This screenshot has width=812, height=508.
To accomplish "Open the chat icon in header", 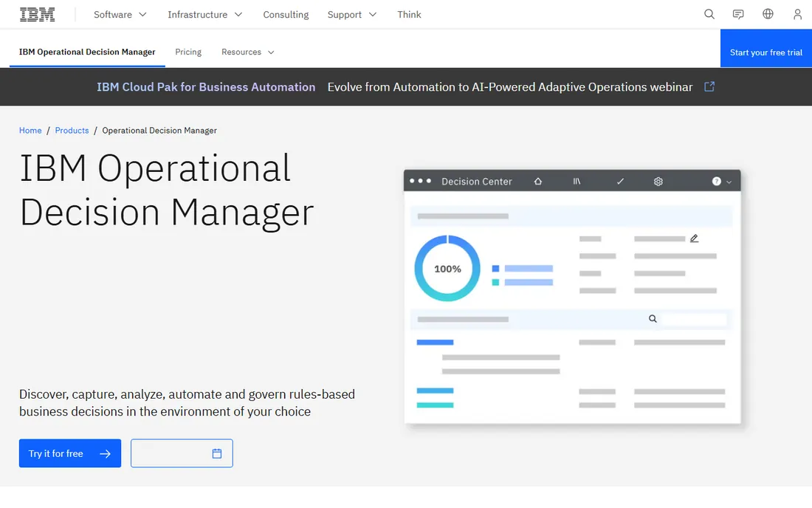I will click(738, 15).
